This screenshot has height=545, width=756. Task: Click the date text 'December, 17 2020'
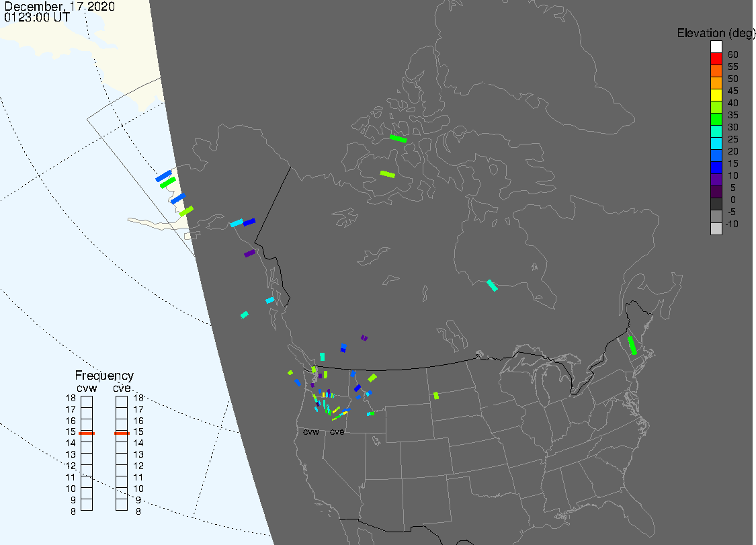59,6
